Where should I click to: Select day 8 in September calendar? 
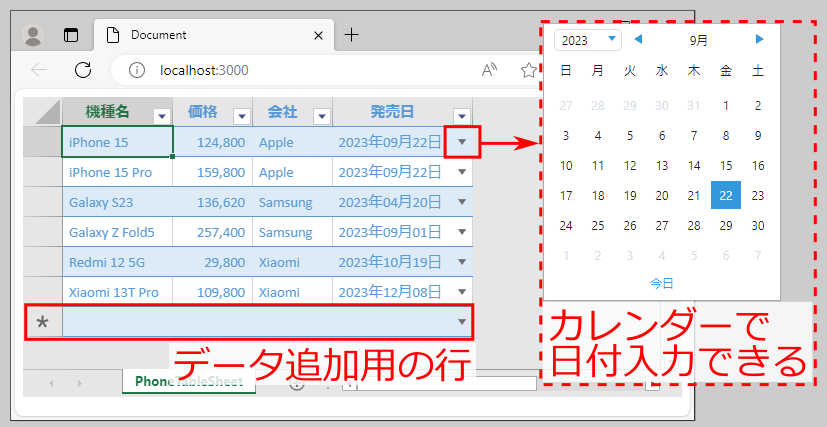[726, 135]
